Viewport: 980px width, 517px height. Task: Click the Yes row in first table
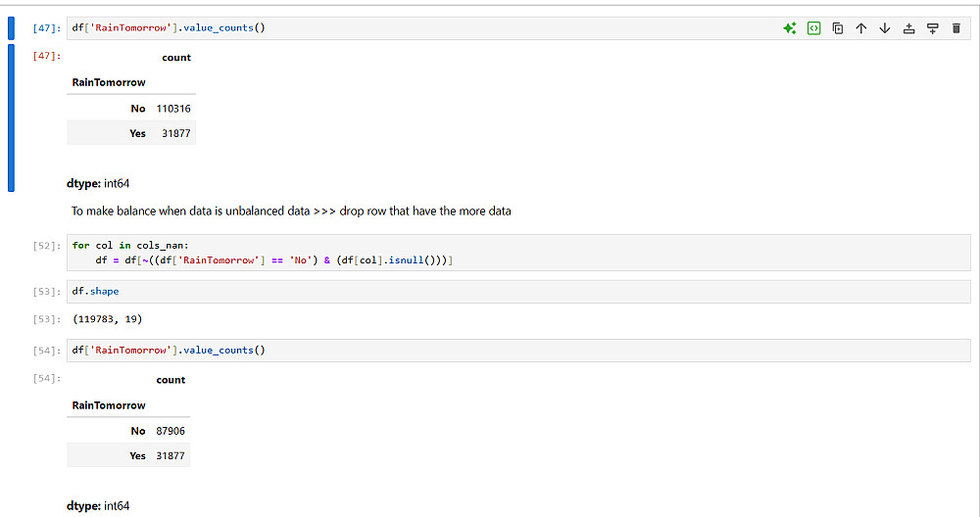pos(137,133)
